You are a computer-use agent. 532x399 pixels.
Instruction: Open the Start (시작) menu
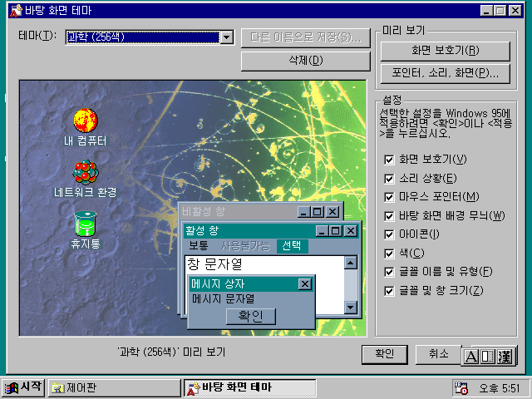23,387
